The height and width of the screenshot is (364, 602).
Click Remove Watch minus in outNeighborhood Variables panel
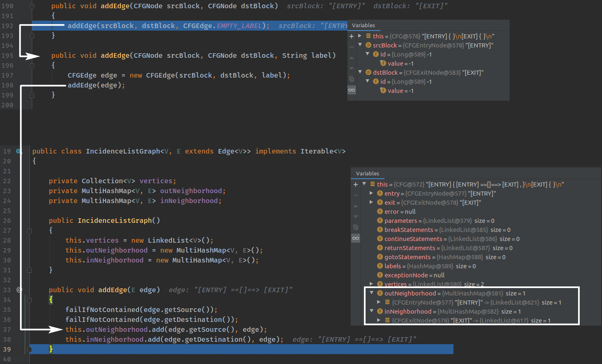pyautogui.click(x=355, y=195)
